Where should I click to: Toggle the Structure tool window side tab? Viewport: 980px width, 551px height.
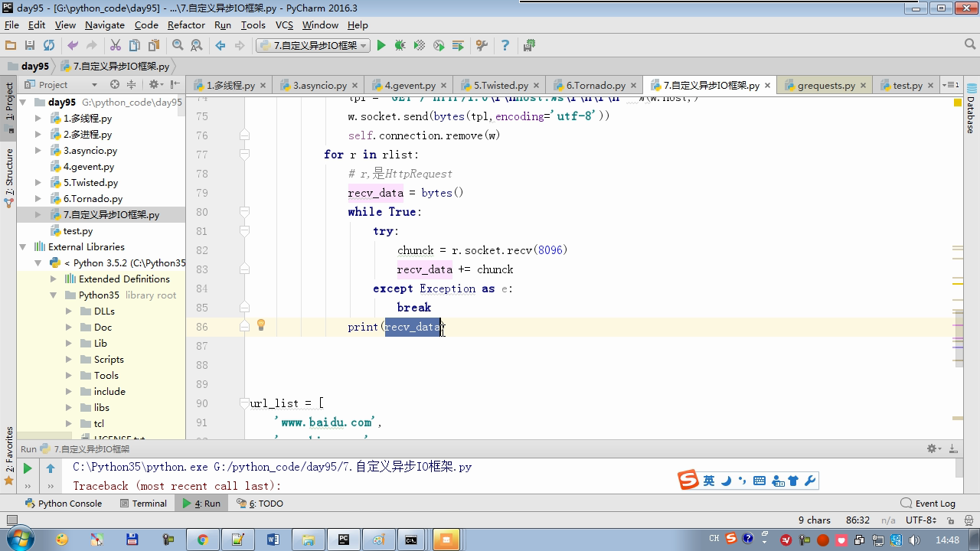click(x=9, y=173)
